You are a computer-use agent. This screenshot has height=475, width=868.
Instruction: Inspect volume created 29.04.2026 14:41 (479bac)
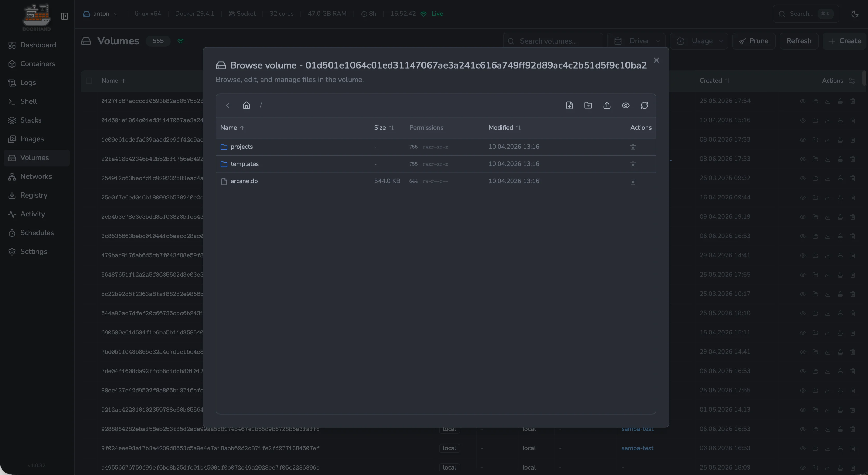click(x=803, y=255)
